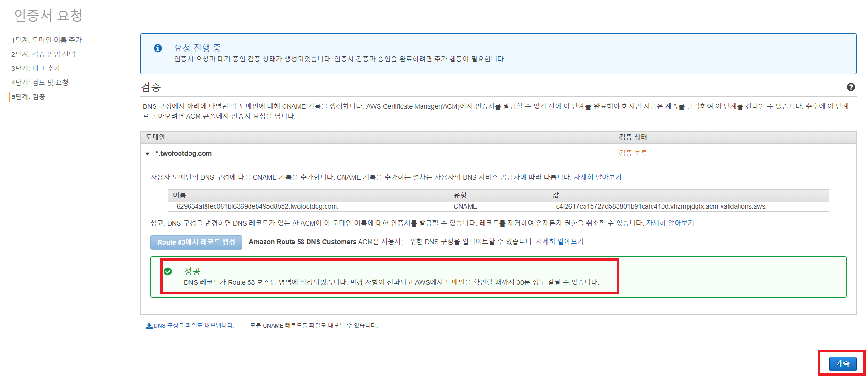Click the info icon in request banner

[158, 48]
